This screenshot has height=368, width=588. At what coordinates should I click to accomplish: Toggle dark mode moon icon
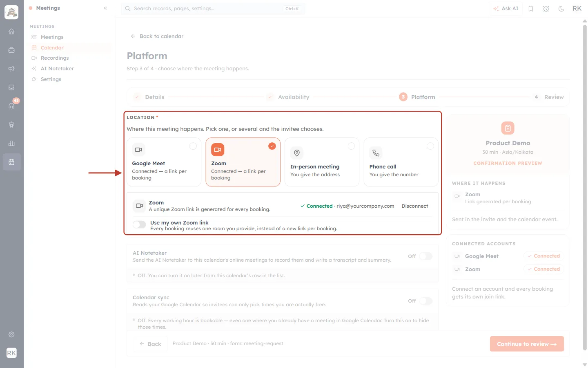pyautogui.click(x=561, y=9)
